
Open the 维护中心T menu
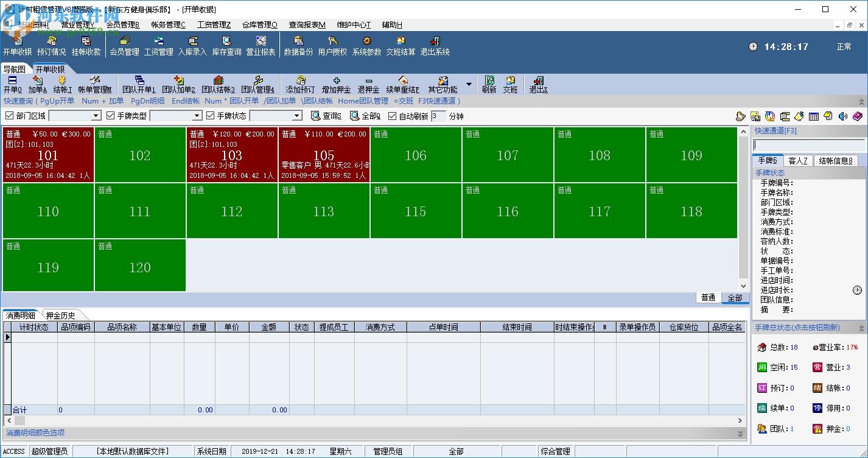point(354,25)
